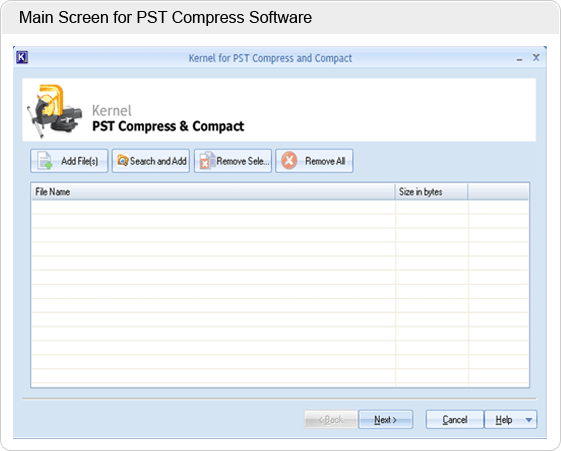This screenshot has width=561, height=451.
Task: Sort by the File Name column header
Action: point(213,192)
